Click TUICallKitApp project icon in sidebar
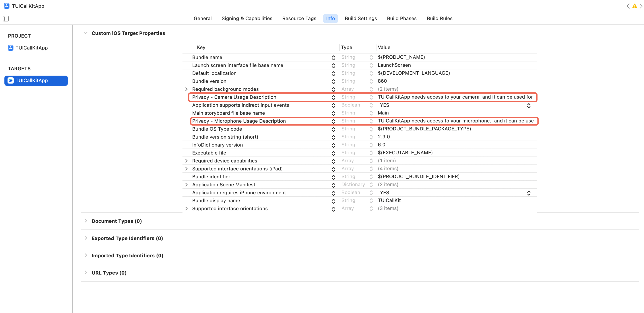 click(10, 48)
